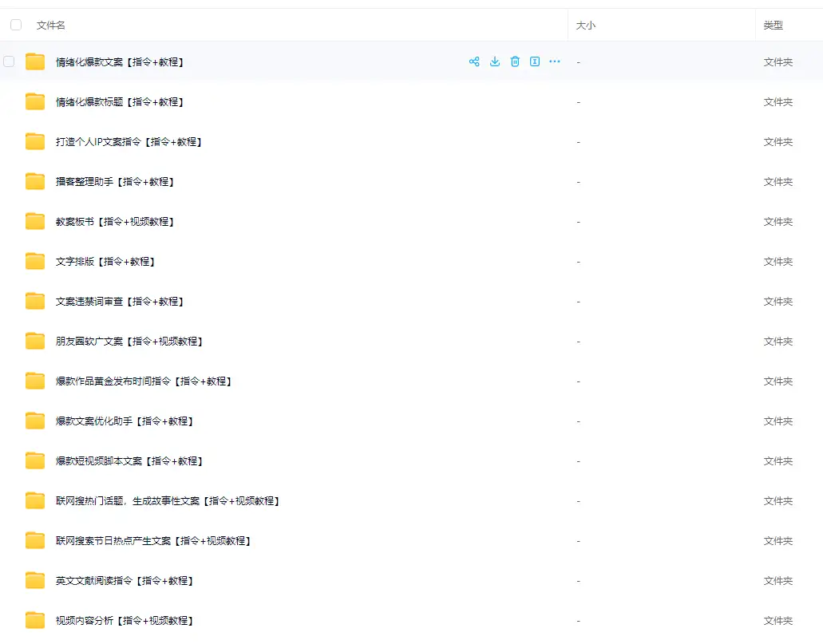Open folder 打造个人IP文案指令
The image size is (823, 644).
[129, 142]
